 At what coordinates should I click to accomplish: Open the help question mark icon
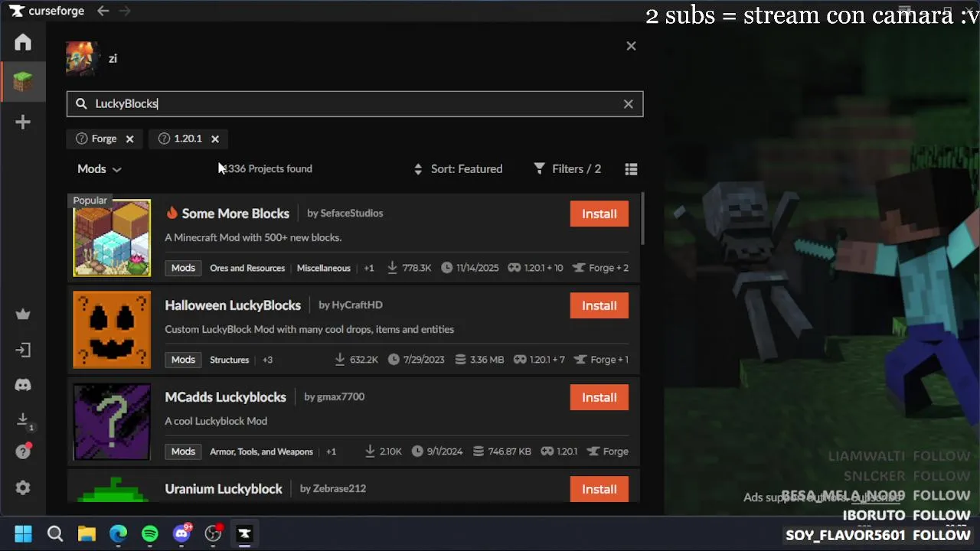[23, 452]
